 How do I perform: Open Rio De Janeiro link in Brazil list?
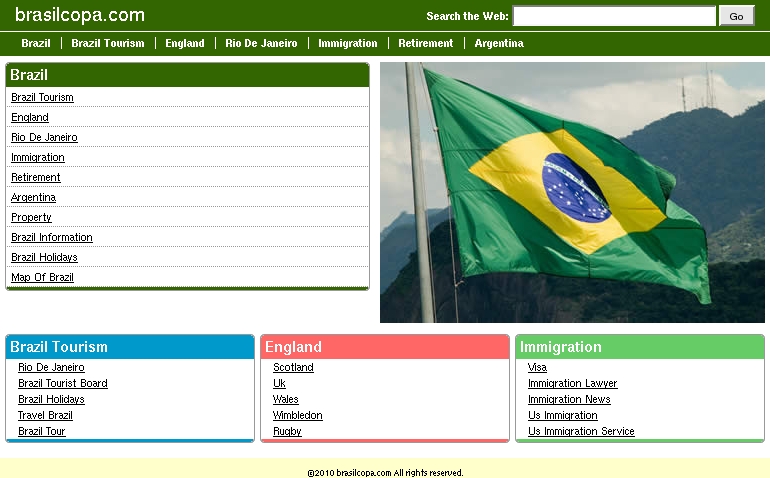[x=44, y=138]
